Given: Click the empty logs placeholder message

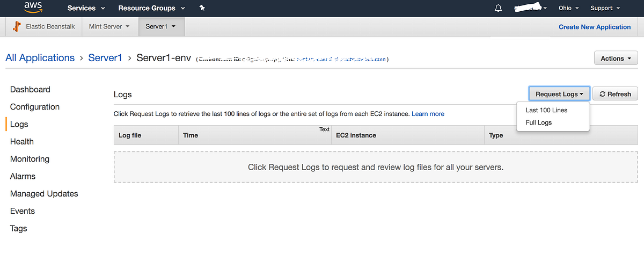Looking at the screenshot, I should pos(376,167).
